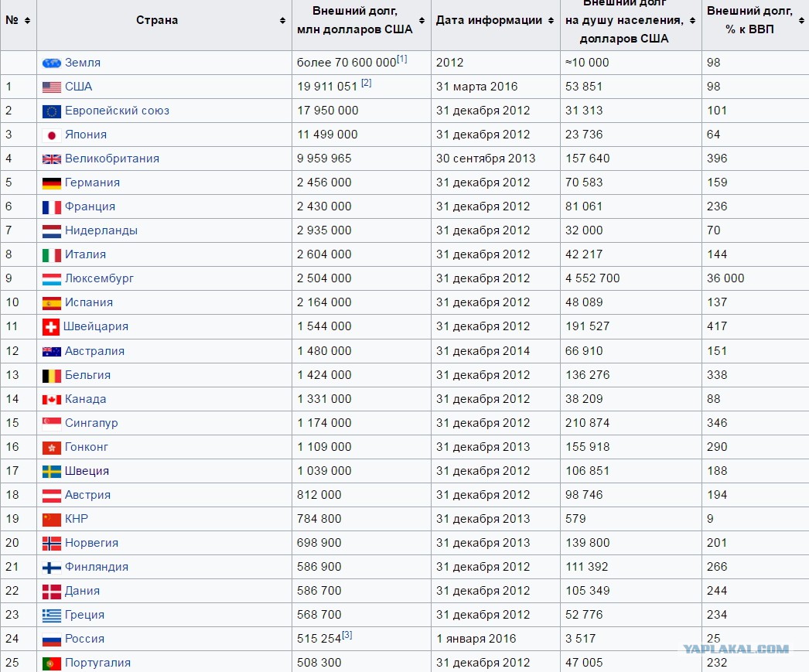Click the China flag icon next to КНР
The image size is (809, 672).
coord(52,520)
